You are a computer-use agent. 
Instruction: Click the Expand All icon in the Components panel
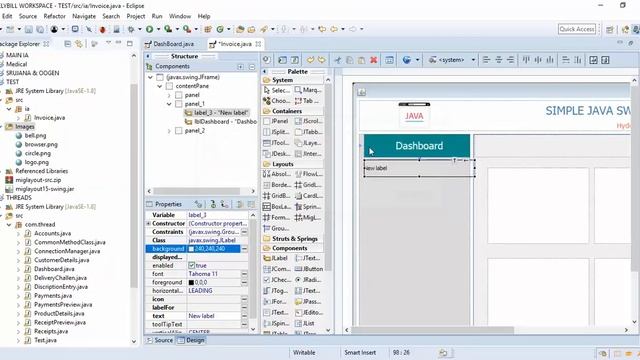point(240,67)
